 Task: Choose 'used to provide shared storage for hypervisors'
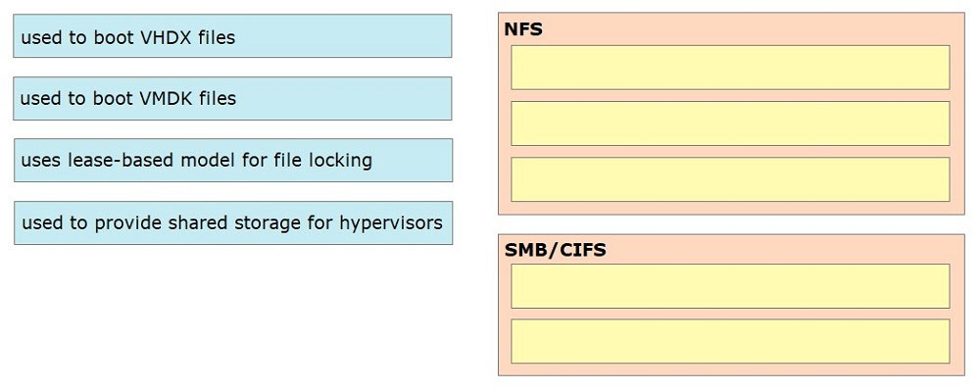tap(233, 223)
